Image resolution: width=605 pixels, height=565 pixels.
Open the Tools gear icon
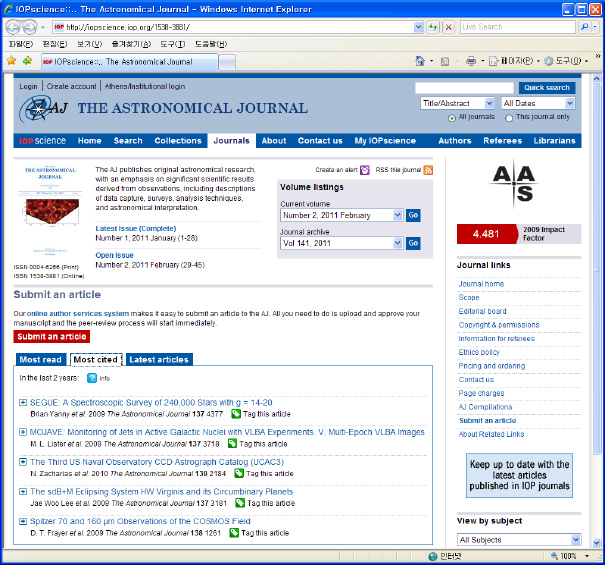point(549,61)
